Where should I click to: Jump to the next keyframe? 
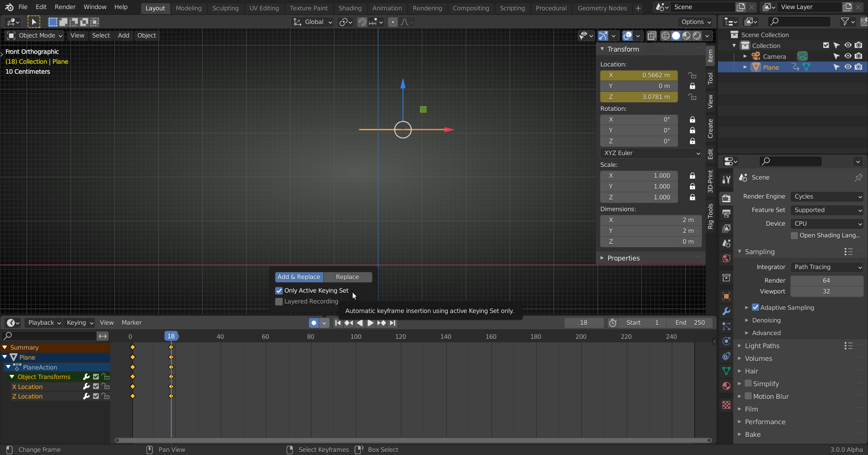point(382,323)
